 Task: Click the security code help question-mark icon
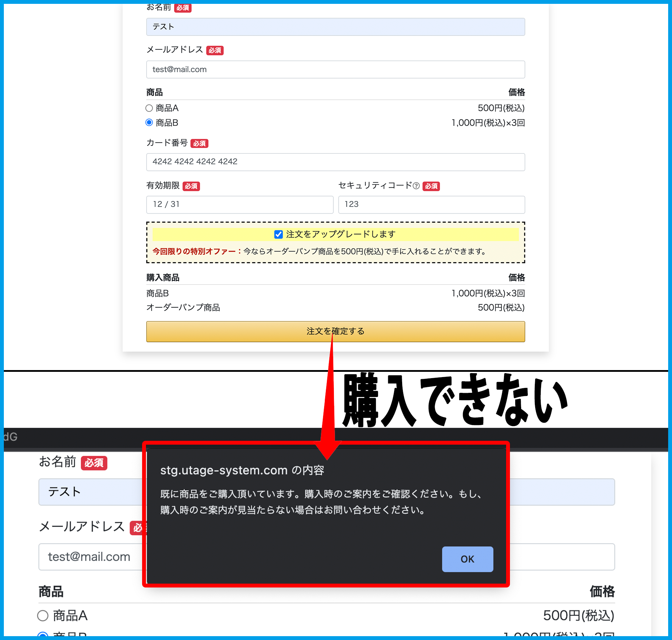click(416, 186)
